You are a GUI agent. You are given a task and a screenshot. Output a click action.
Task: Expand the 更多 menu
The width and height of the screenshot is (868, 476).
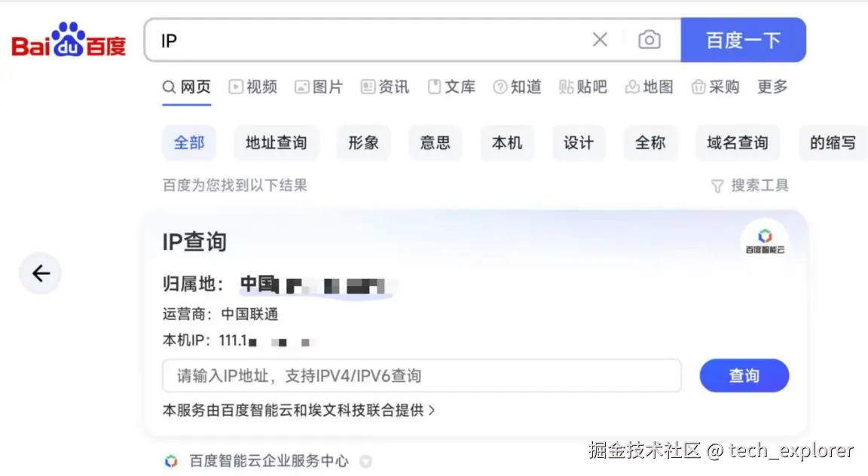pos(772,87)
